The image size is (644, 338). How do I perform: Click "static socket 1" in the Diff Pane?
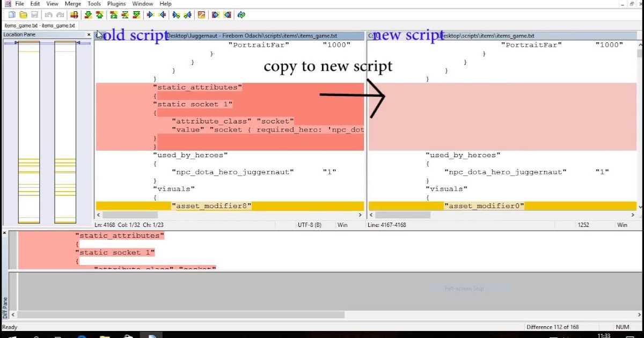115,252
